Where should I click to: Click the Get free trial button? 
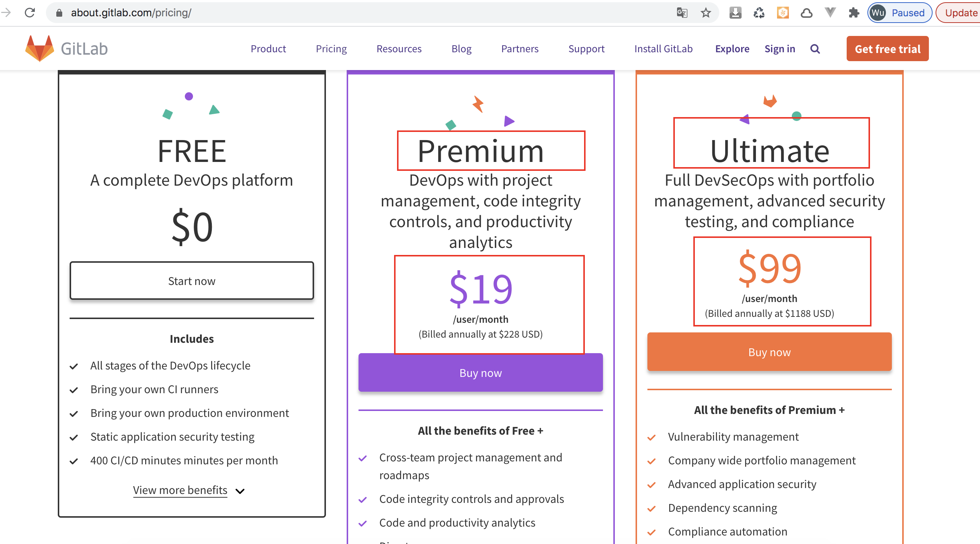(x=887, y=49)
